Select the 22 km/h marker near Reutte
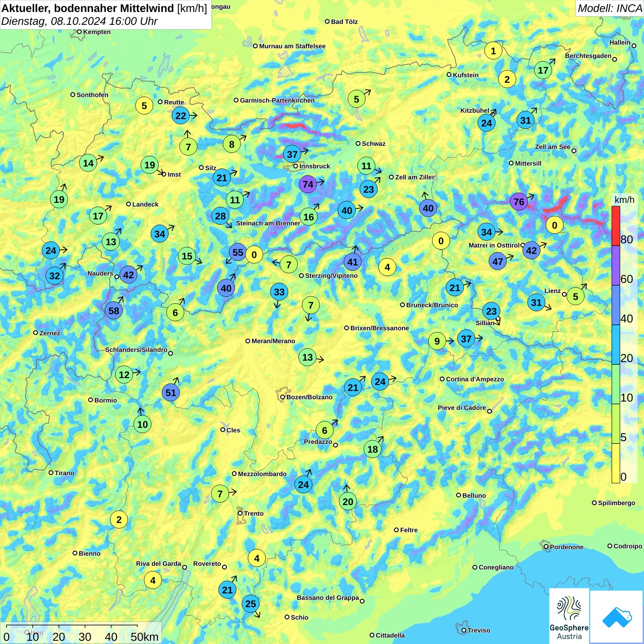Viewport: 644px width, 644px height. [181, 116]
